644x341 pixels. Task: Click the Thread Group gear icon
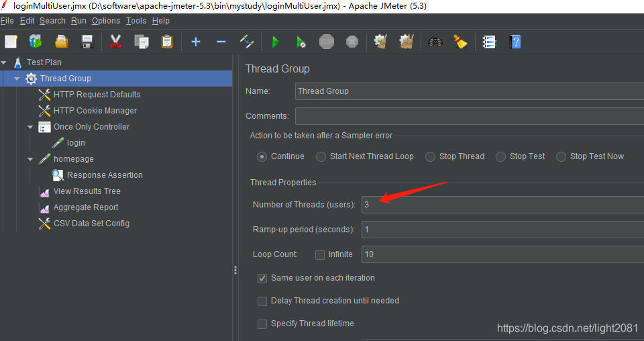(x=31, y=79)
